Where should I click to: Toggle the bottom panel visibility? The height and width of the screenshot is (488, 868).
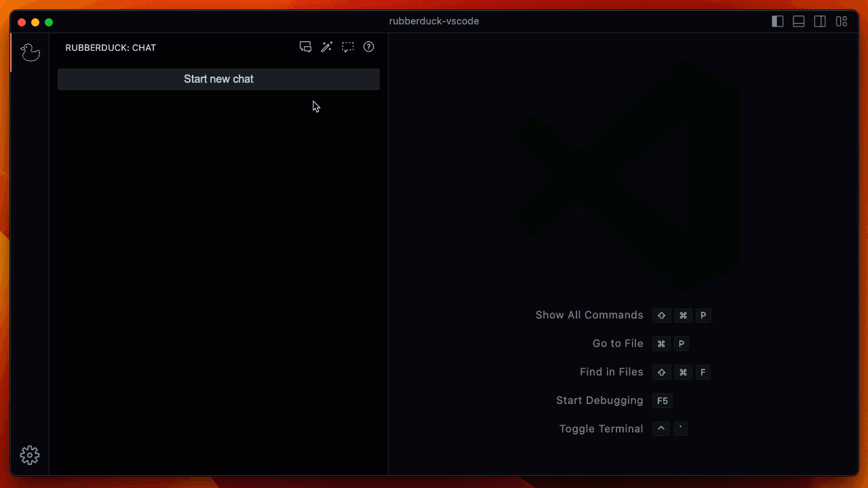pyautogui.click(x=799, y=22)
